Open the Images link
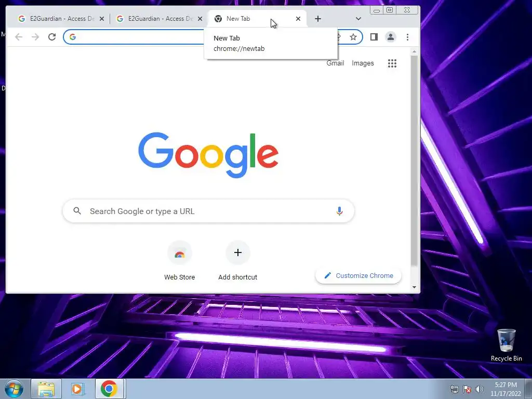The width and height of the screenshot is (532, 399). click(x=363, y=63)
